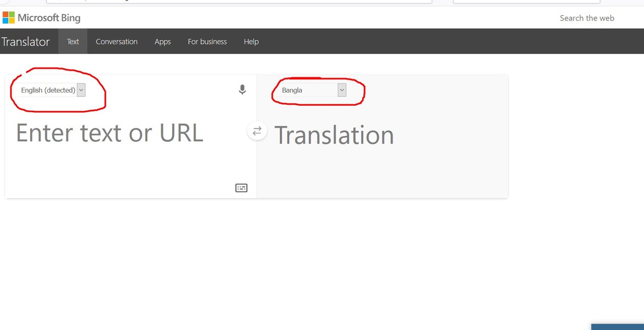Swap source and target languages
The width and height of the screenshot is (644, 330).
coord(257,131)
